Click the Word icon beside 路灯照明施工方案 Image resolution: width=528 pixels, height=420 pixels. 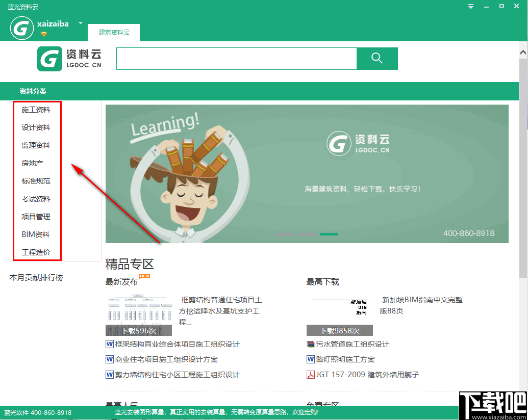click(x=310, y=359)
